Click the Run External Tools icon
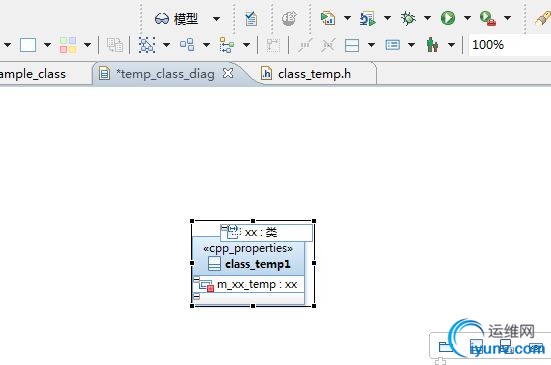Screen dimensions: 551x365 tap(488, 18)
